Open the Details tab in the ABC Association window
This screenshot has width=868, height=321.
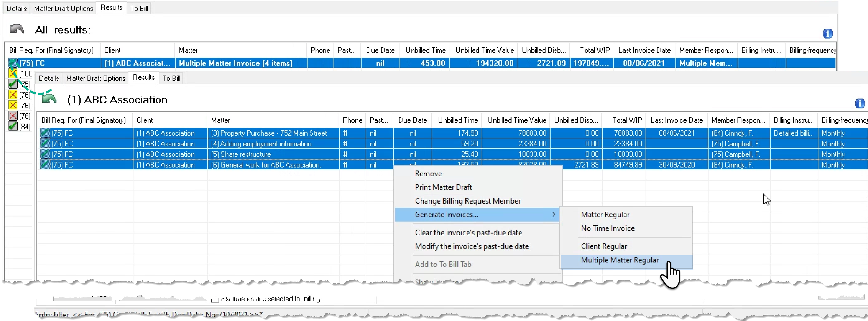click(x=49, y=78)
